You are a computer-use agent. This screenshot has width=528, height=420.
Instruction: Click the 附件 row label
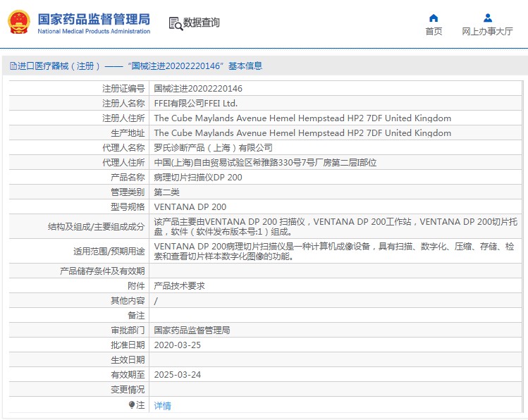click(136, 286)
